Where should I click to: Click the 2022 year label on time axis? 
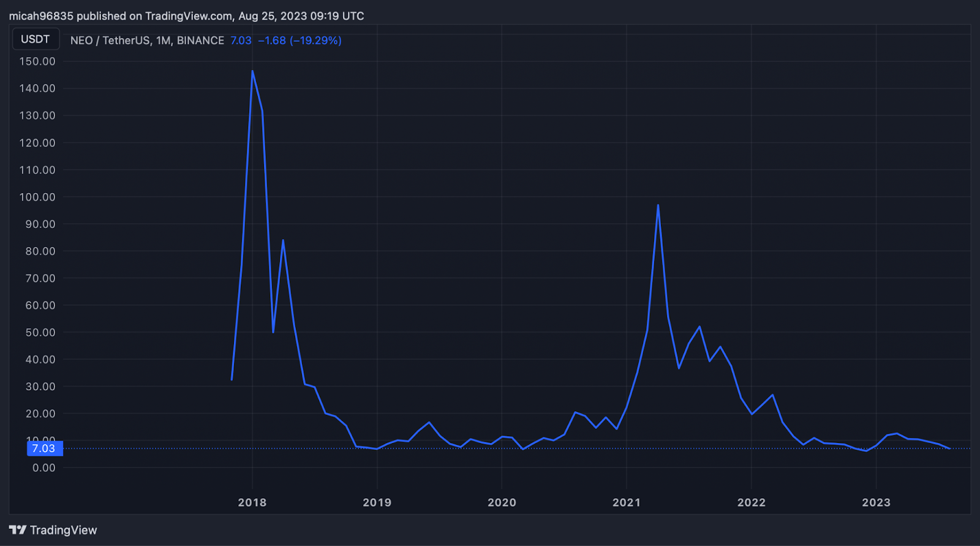752,502
